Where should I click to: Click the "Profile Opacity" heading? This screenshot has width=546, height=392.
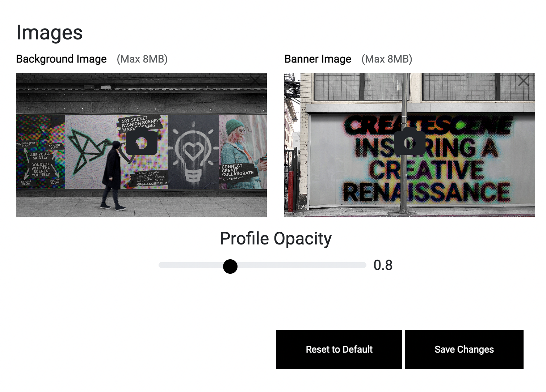[276, 239]
